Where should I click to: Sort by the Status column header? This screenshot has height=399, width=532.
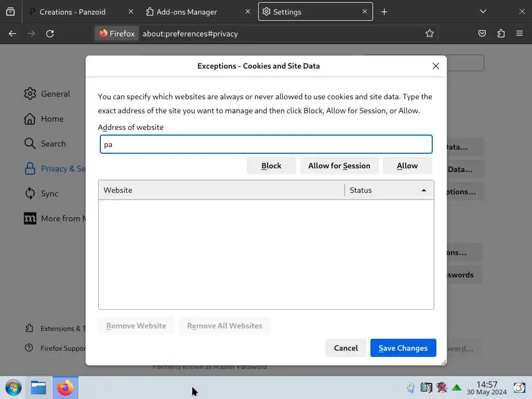[389, 190]
